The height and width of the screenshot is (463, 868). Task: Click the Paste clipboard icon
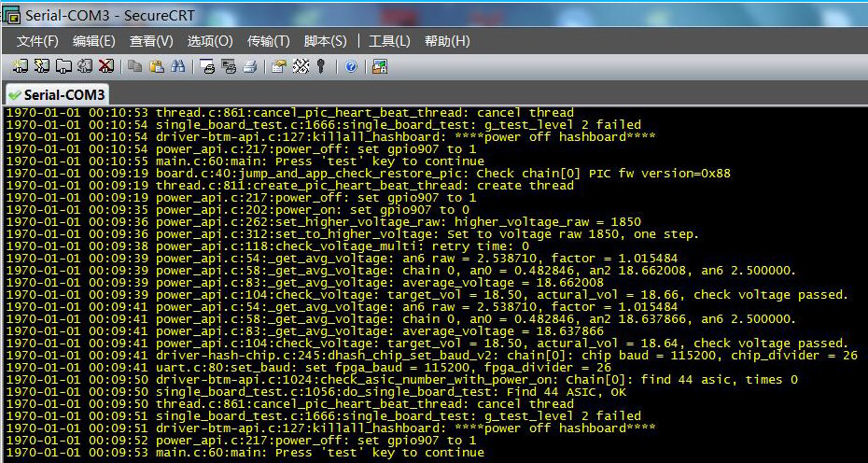157,67
